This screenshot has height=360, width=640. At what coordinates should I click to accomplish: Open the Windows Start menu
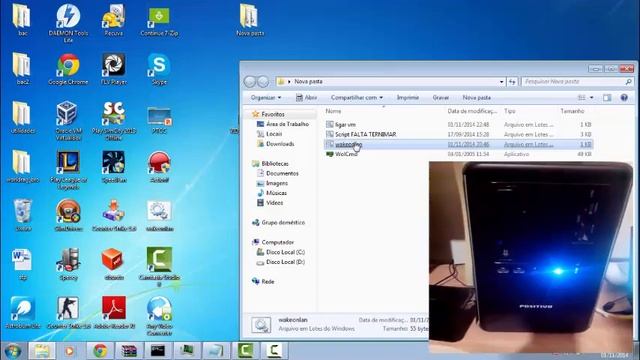[x=13, y=351]
